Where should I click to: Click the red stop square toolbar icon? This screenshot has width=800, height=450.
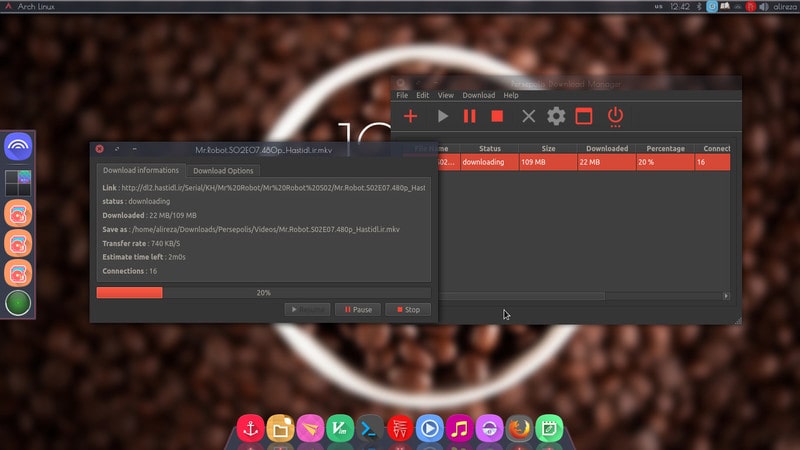tap(497, 116)
